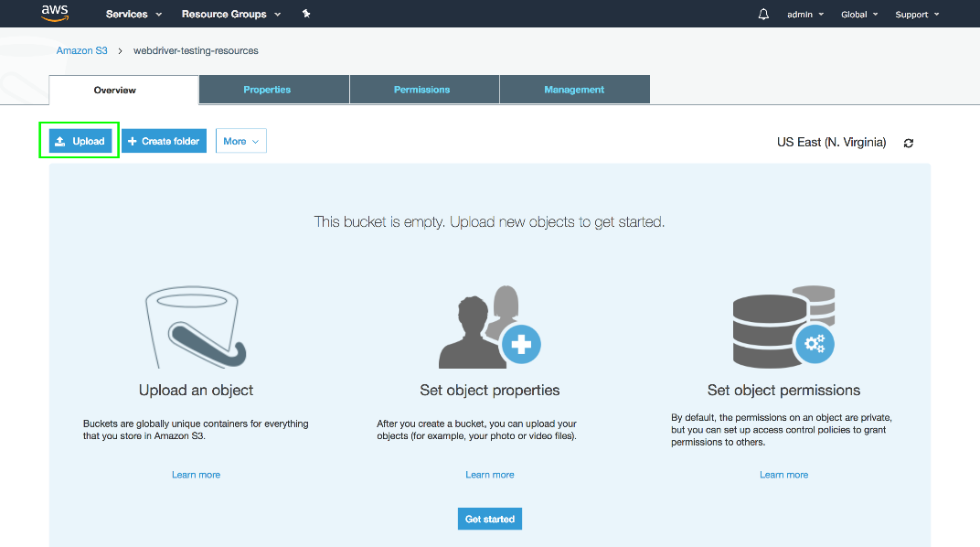
Task: Navigate to Amazon S3 breadcrumb link
Action: (x=81, y=50)
